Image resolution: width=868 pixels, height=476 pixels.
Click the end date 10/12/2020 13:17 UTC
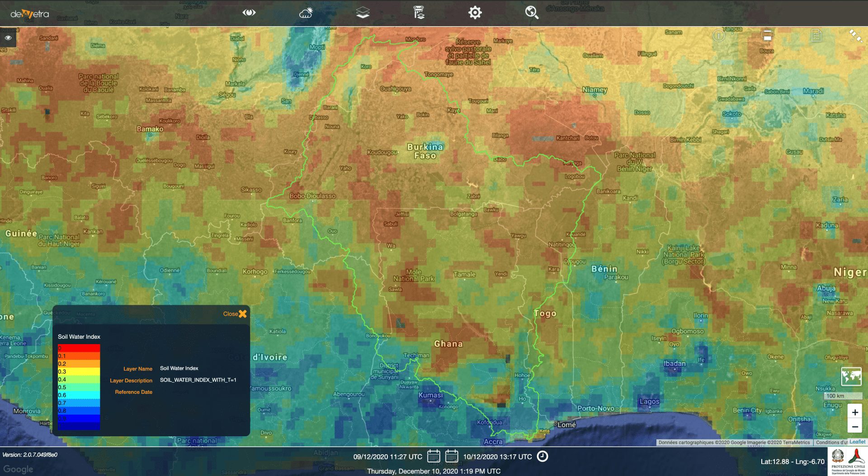pos(497,457)
